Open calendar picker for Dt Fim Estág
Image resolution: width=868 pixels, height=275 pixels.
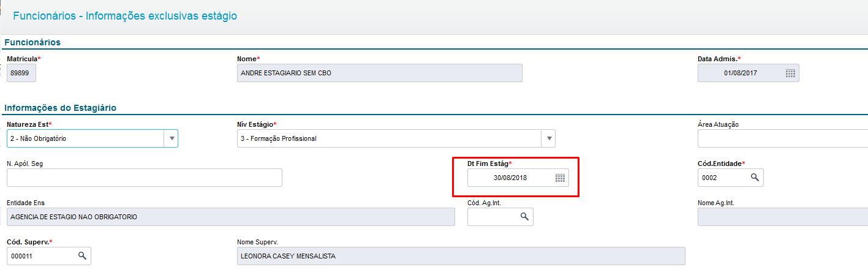coord(560,178)
